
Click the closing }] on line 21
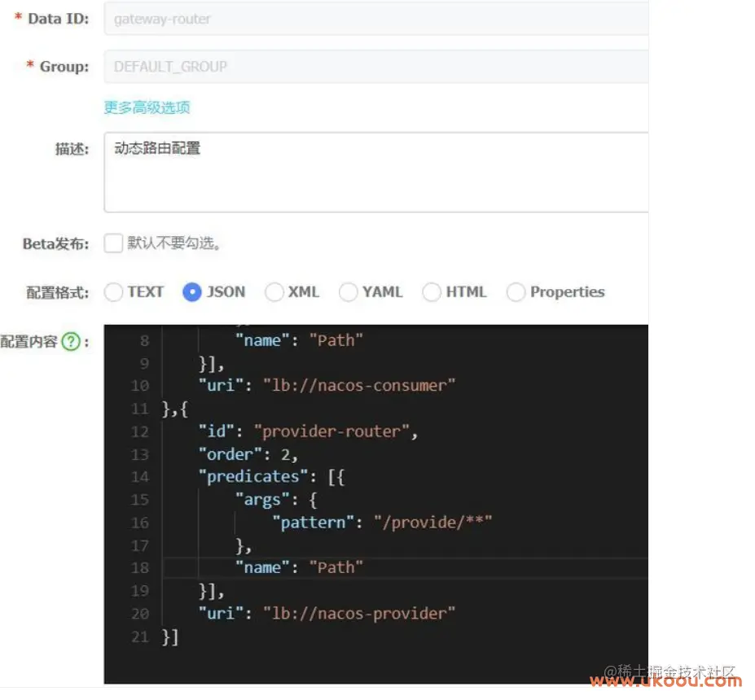coord(170,637)
